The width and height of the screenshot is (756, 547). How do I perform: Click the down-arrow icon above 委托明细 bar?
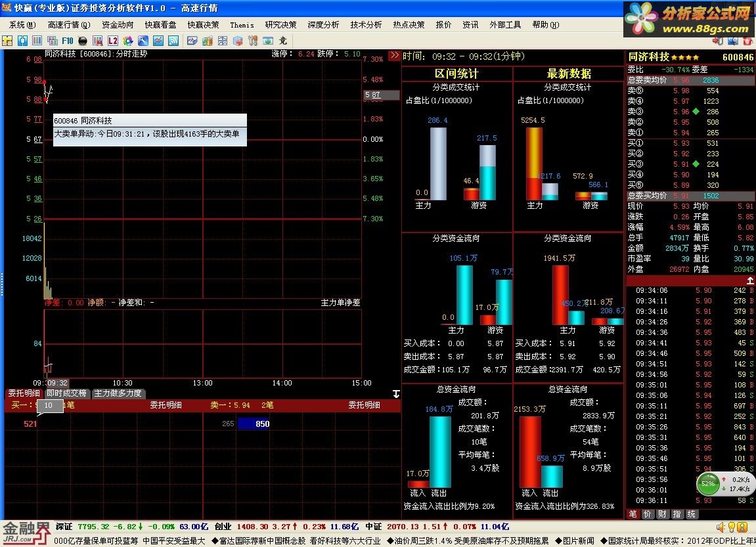(x=396, y=394)
